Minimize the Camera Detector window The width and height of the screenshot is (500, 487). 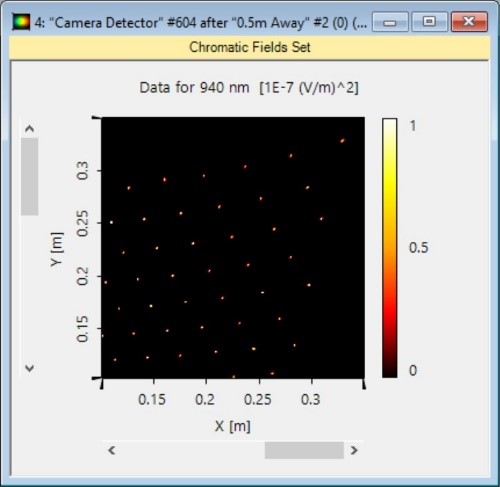[390, 22]
